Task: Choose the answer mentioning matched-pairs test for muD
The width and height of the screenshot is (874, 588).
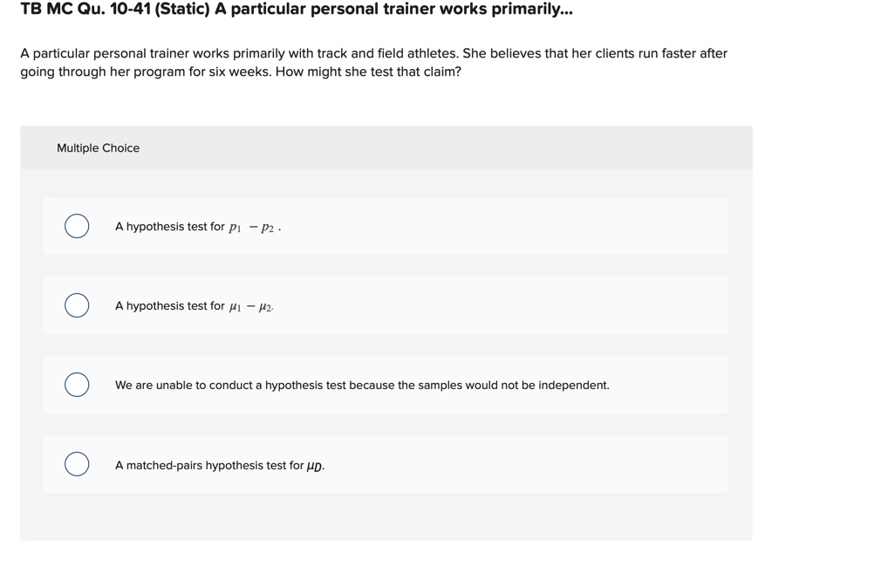Action: [218, 465]
